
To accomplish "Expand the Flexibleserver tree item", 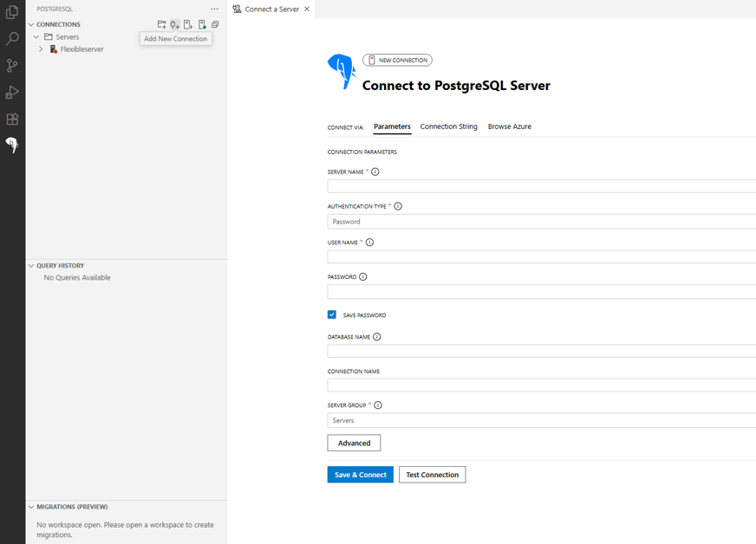I will click(40, 49).
